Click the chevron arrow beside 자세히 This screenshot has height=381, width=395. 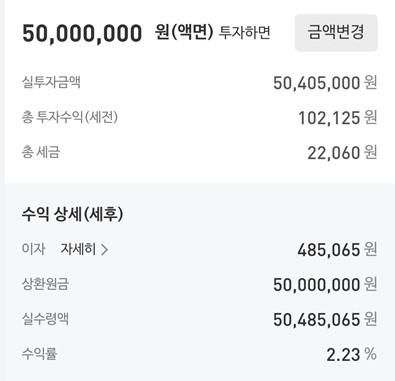[x=104, y=249]
